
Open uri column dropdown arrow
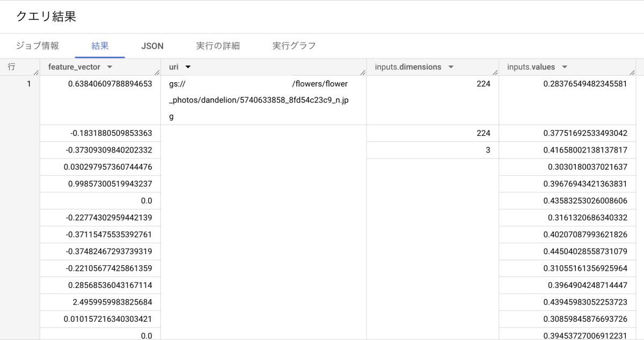[188, 67]
